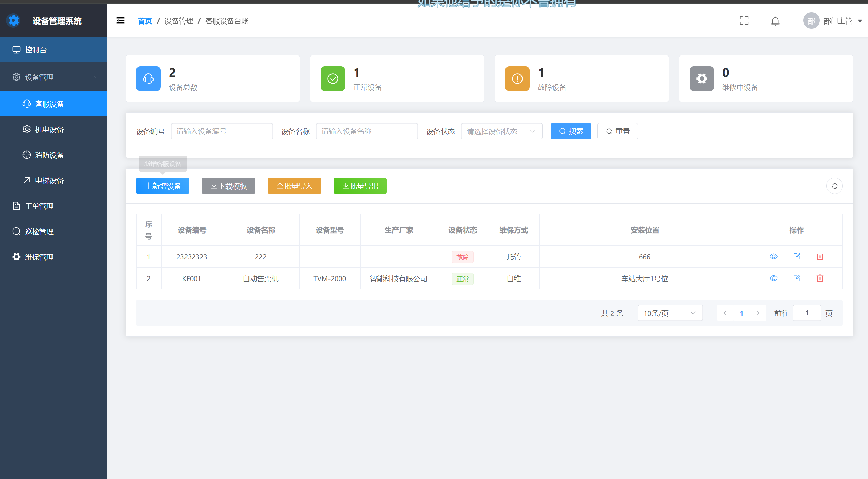The width and height of the screenshot is (868, 479).
Task: Edit the KF001 device row
Action: 797,278
